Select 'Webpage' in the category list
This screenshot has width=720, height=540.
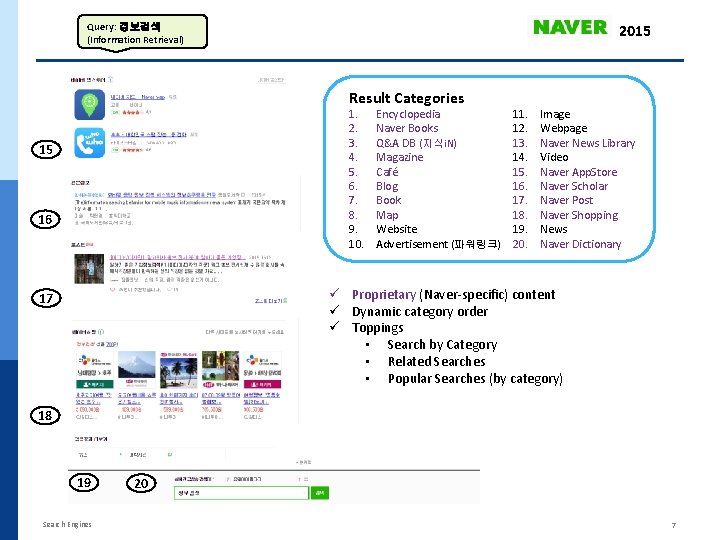tap(563, 128)
